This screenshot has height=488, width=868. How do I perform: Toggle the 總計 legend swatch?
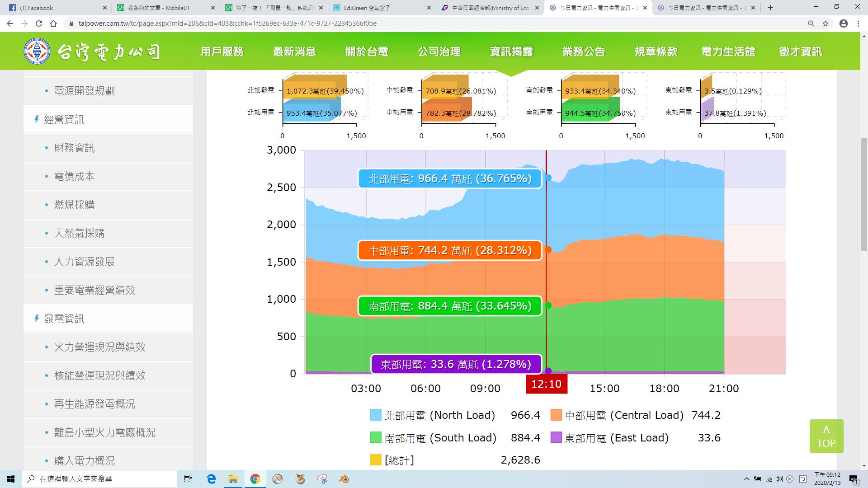point(376,460)
